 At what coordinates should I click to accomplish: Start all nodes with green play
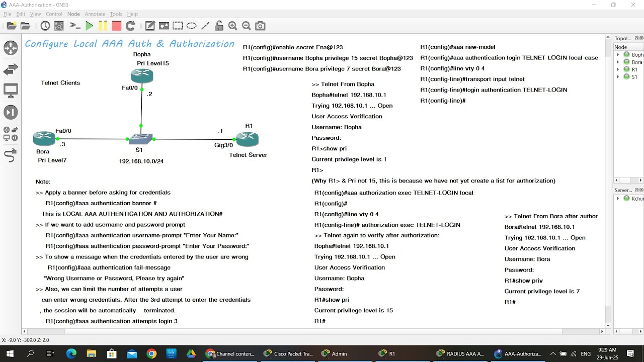[x=89, y=26]
